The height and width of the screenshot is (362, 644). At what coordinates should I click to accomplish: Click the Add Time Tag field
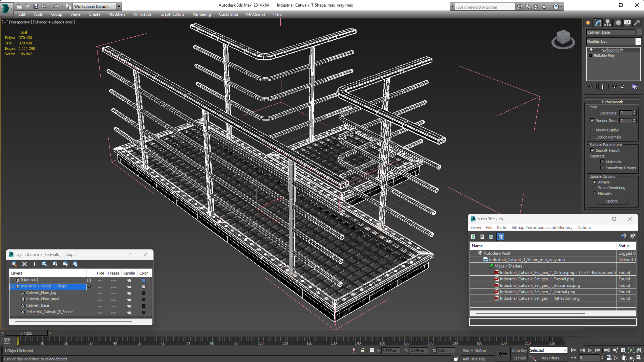[x=473, y=359]
